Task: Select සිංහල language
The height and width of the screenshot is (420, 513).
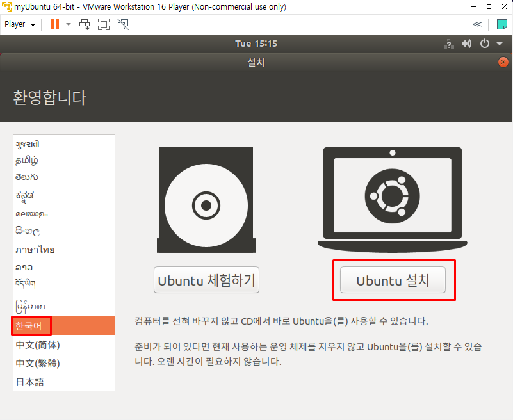Action: click(64, 231)
